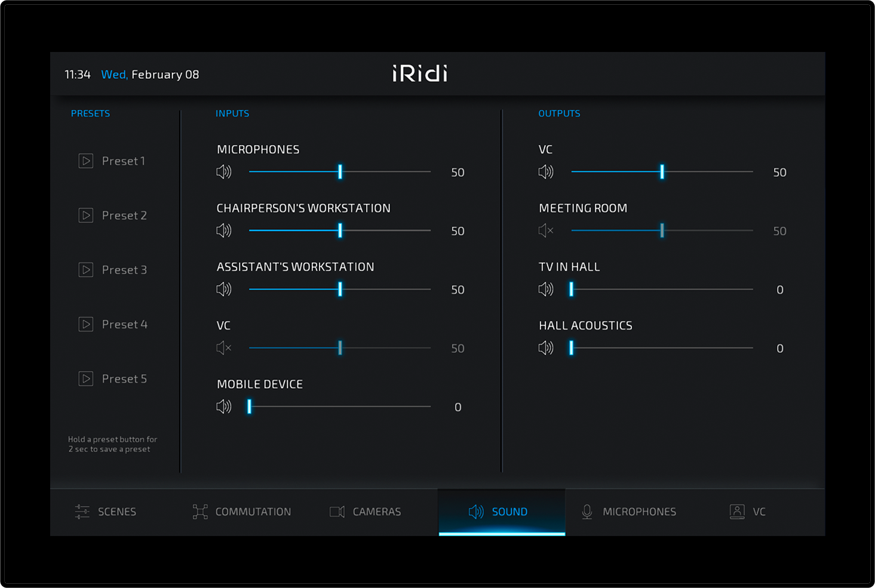This screenshot has width=875, height=588.
Task: Mute the VC output speaker icon
Action: [x=546, y=172]
